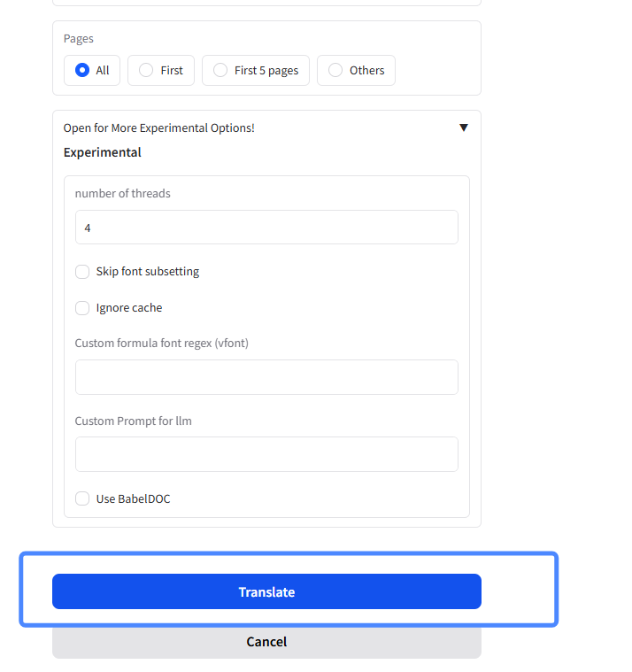This screenshot has height=672, width=632.
Task: Choose the First page radio option
Action: pyautogui.click(x=146, y=70)
